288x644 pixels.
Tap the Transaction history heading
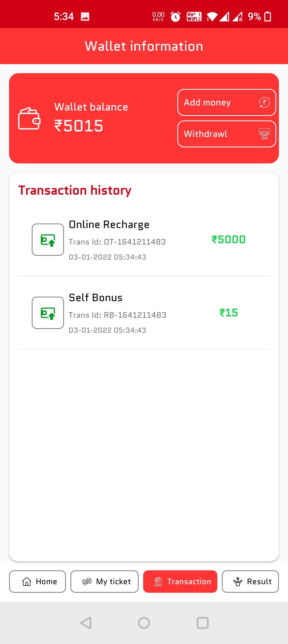tap(75, 191)
